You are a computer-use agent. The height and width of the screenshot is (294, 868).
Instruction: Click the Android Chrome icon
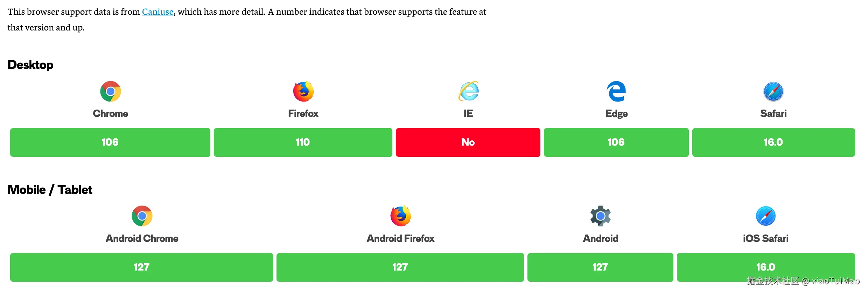click(x=142, y=216)
